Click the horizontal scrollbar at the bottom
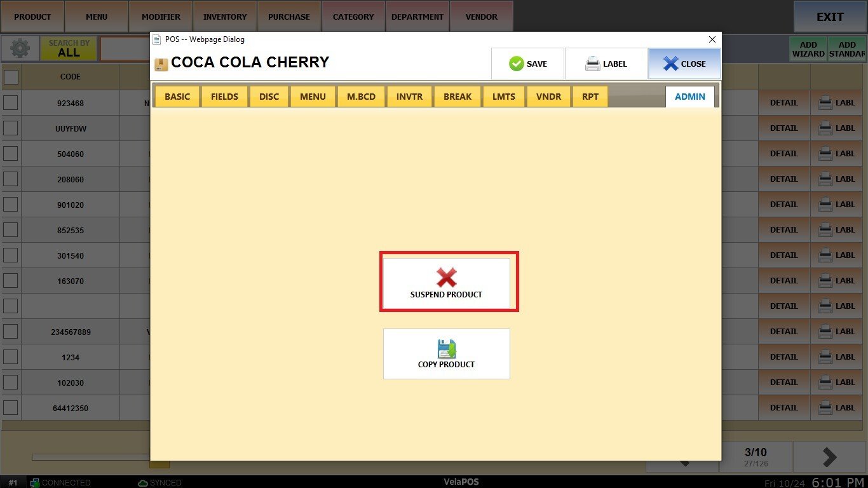The height and width of the screenshot is (488, 868). pos(89,457)
